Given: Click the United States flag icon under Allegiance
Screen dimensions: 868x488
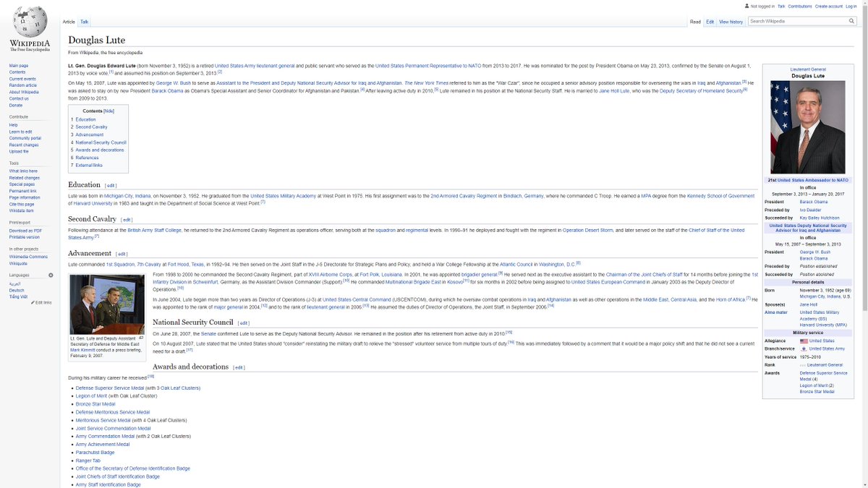Looking at the screenshot, I should [804, 341].
